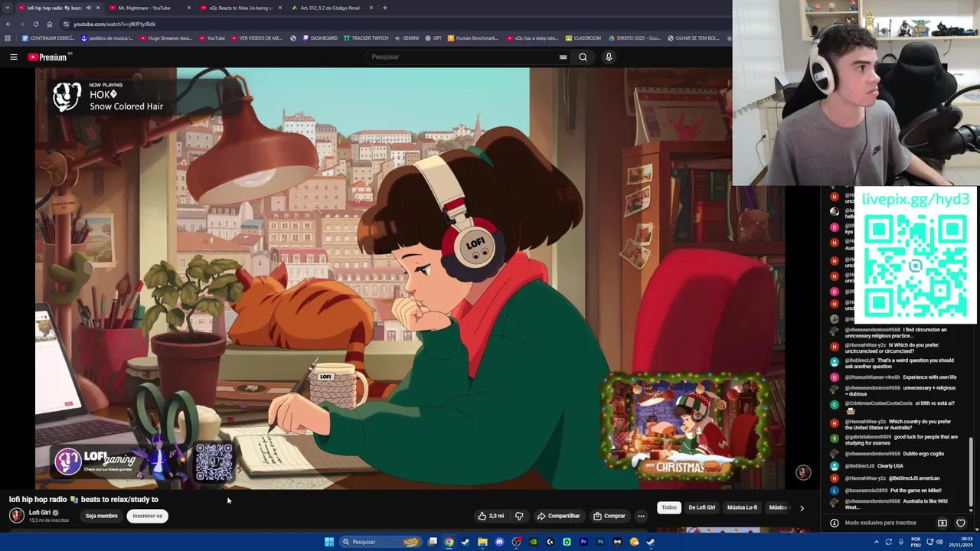This screenshot has height=551, width=980.
Task: Open the apps grid in bookmarks bar
Action: (x=8, y=38)
